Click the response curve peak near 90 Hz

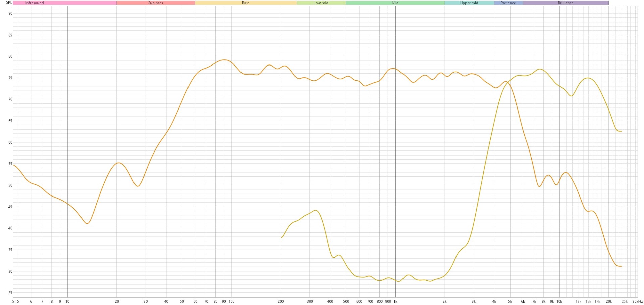click(224, 60)
